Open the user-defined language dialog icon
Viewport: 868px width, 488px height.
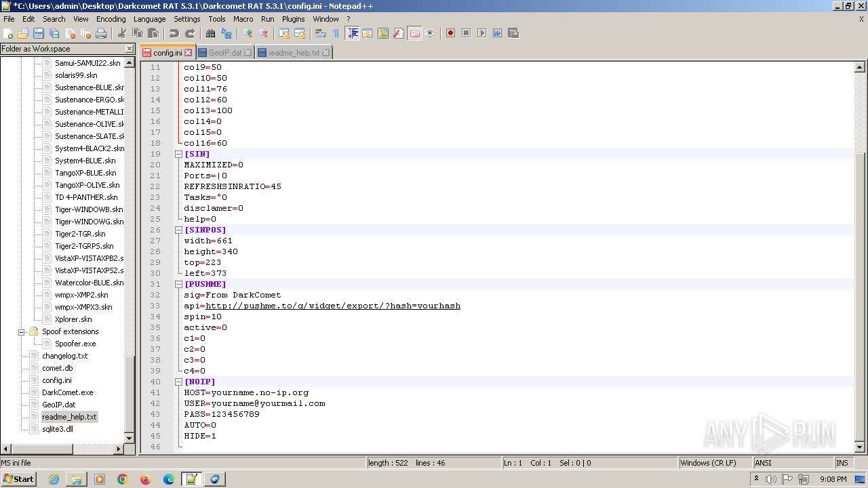tap(368, 33)
